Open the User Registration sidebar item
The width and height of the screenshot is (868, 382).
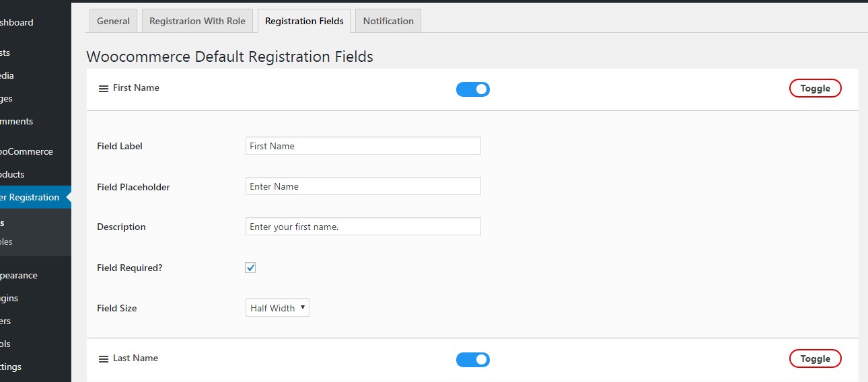(30, 197)
